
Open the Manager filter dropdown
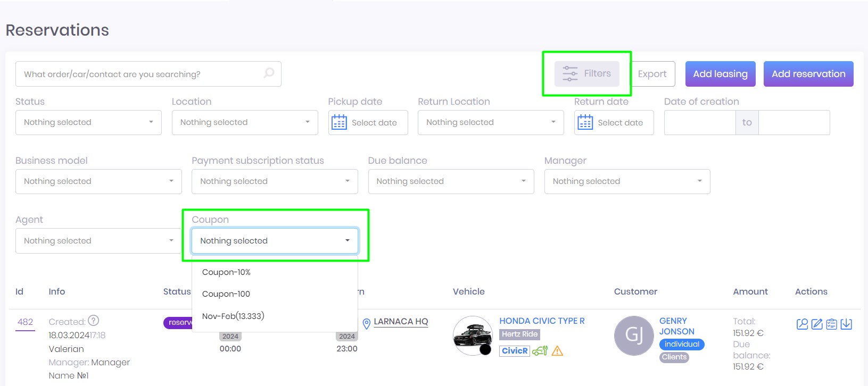pos(627,181)
